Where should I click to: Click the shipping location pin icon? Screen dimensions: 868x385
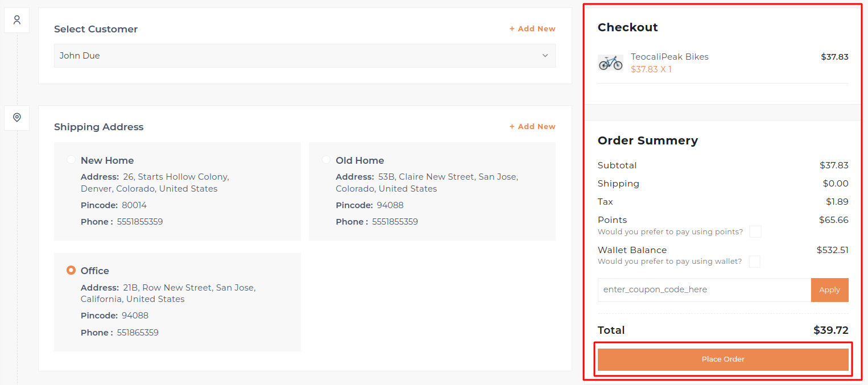17,118
